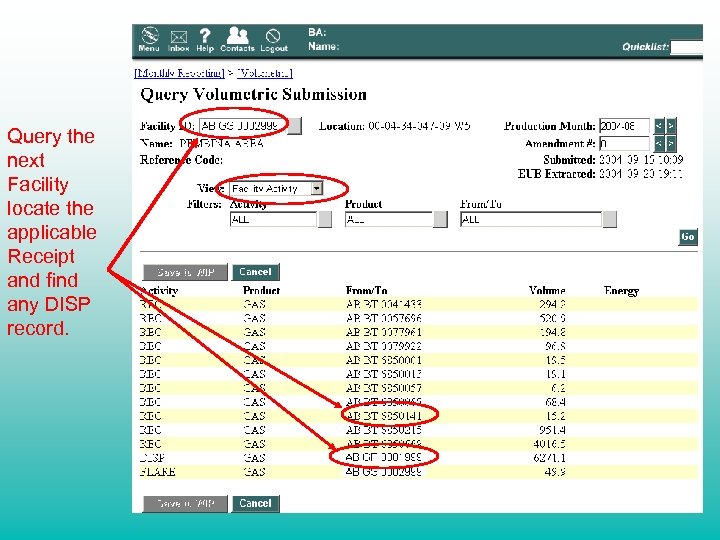Select row AB BT 5850057
Viewport: 720px width, 540px height.
pyautogui.click(x=418, y=388)
